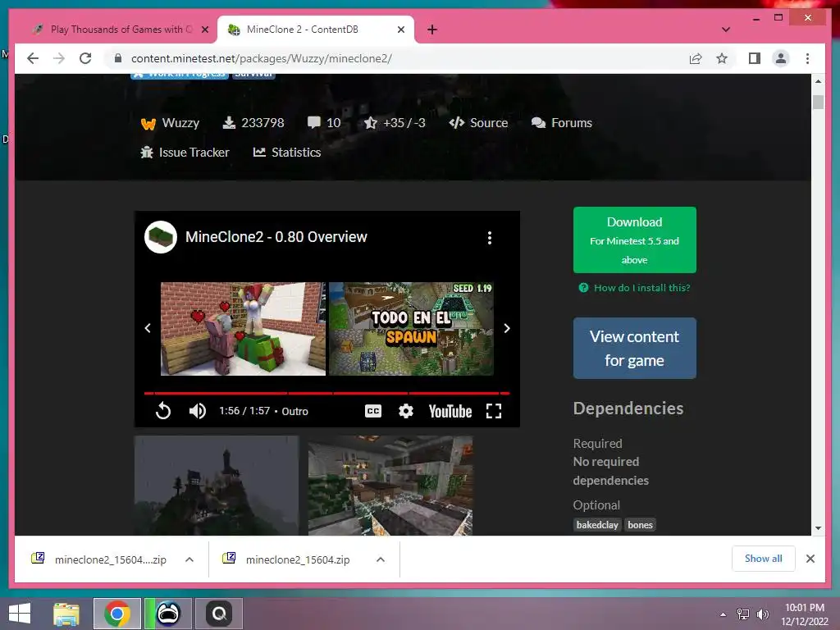Mute the video with speaker icon
Image resolution: width=840 pixels, height=630 pixels.
pyautogui.click(x=197, y=411)
